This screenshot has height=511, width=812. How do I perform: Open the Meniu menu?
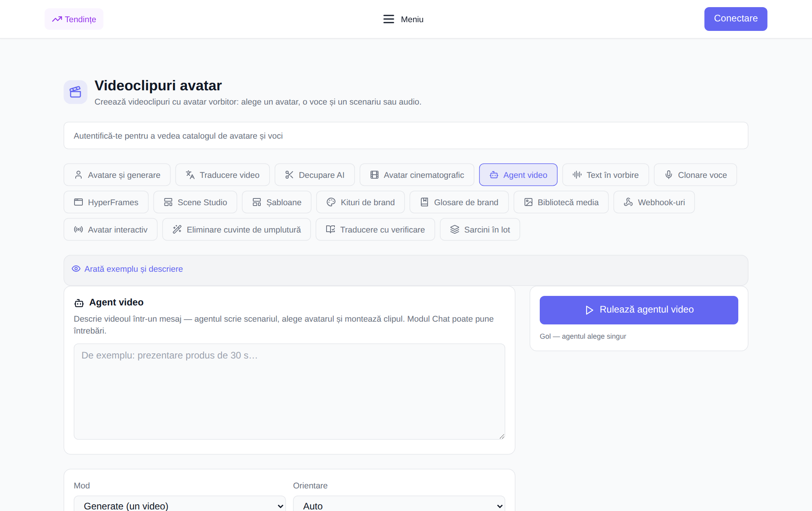403,19
